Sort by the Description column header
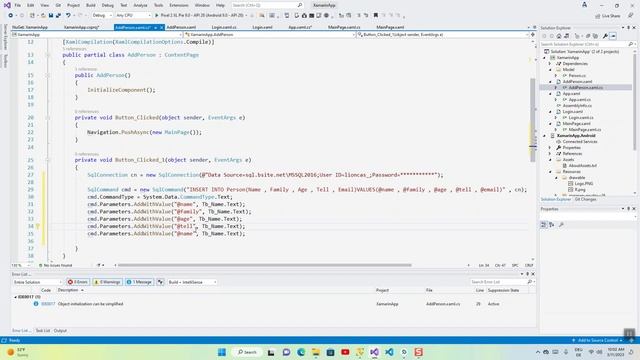 68,290
